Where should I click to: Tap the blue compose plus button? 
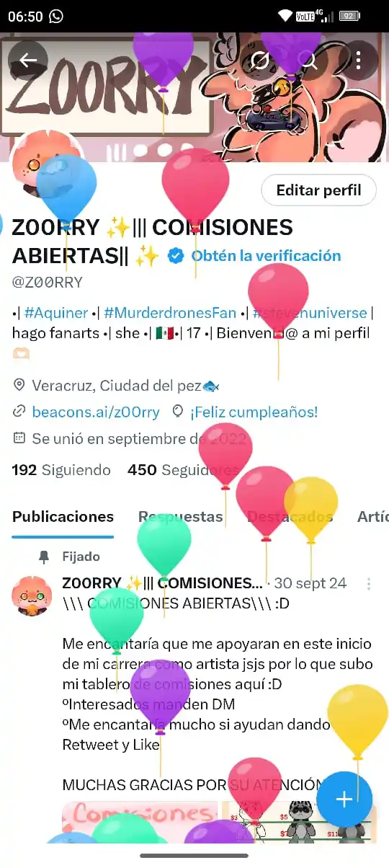tap(344, 799)
